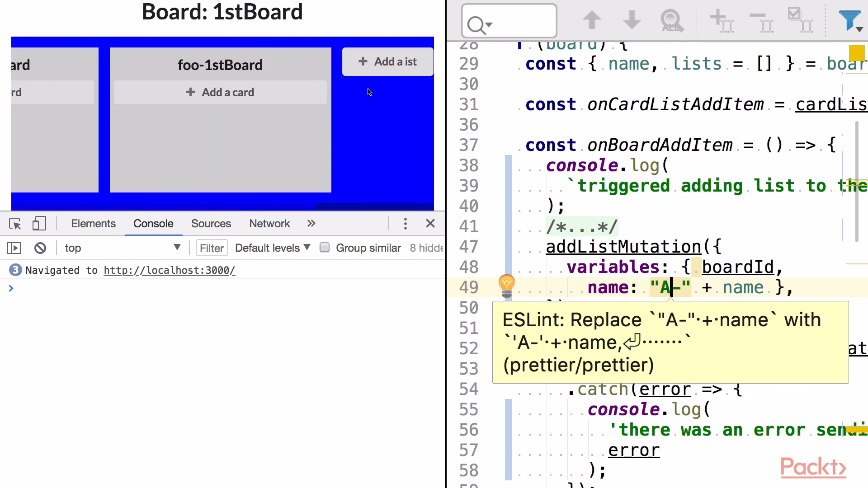Enable the log levels filter checkbox

point(324,247)
